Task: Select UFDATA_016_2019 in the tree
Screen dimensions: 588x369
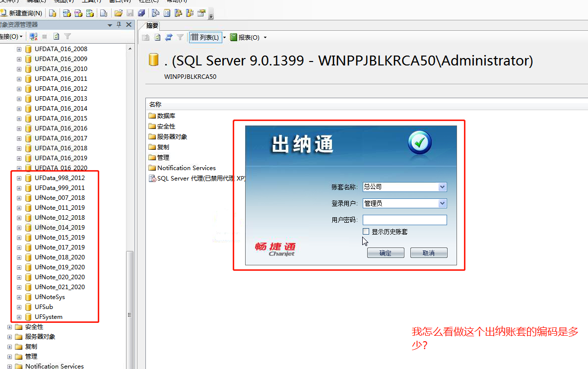Action: click(61, 158)
